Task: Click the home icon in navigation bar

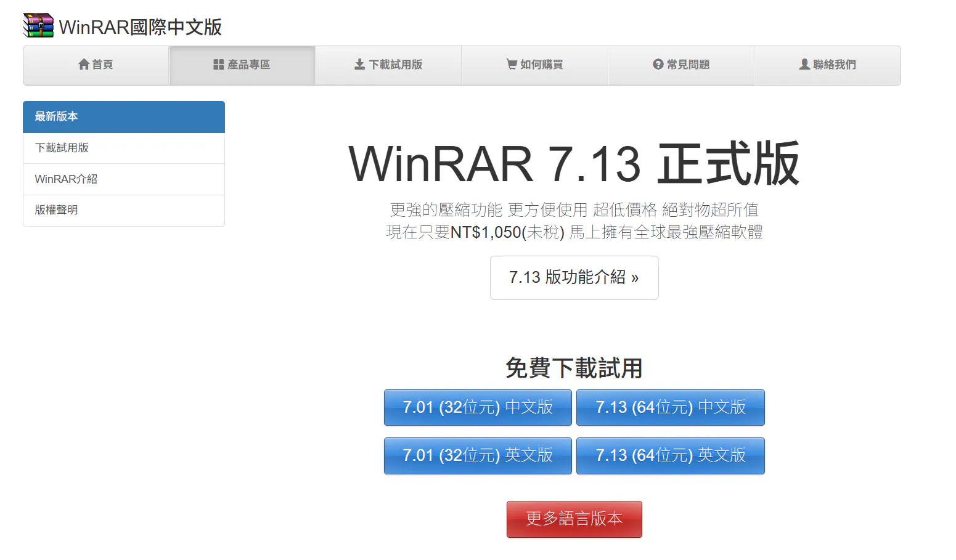Action: (x=84, y=64)
